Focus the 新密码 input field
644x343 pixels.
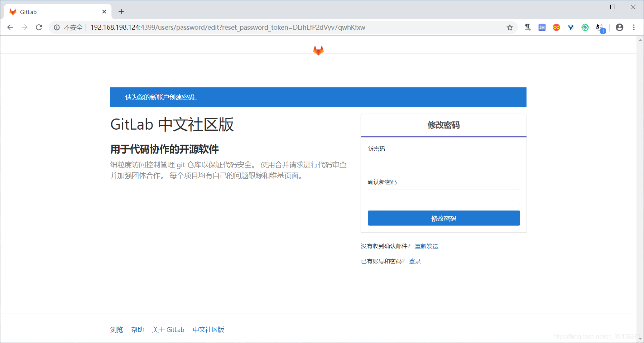tap(443, 163)
